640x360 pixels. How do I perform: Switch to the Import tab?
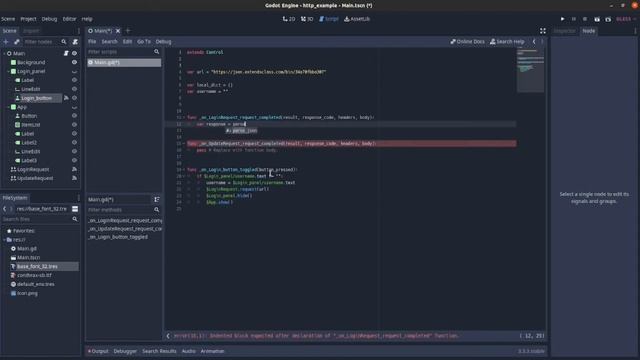tap(31, 31)
